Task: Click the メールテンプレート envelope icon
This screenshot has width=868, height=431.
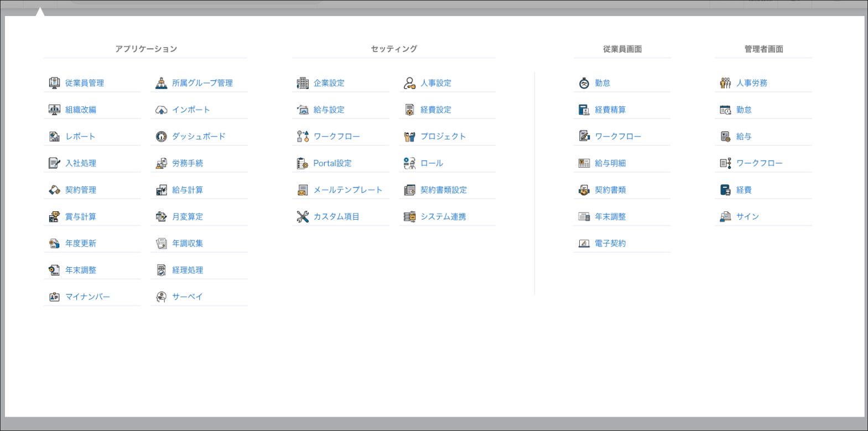Action: (303, 190)
